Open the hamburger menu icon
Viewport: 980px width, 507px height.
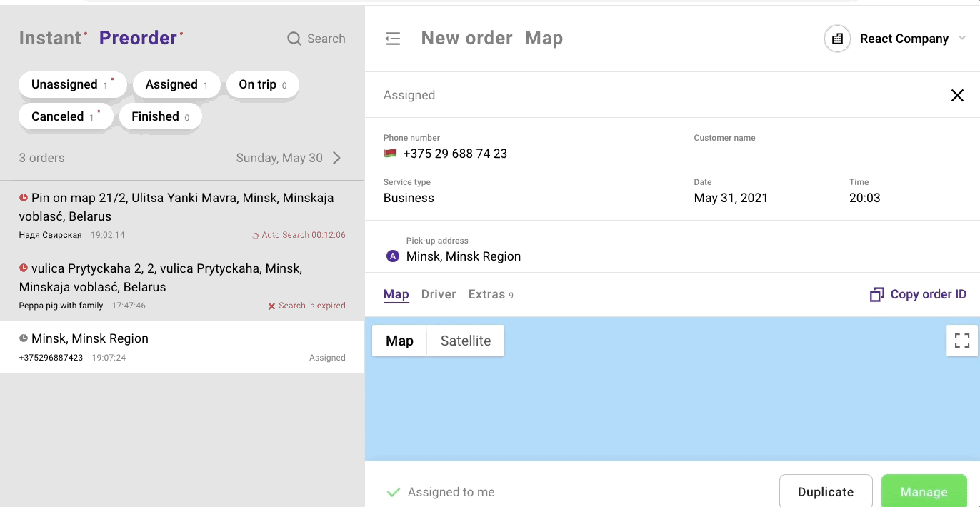tap(393, 39)
